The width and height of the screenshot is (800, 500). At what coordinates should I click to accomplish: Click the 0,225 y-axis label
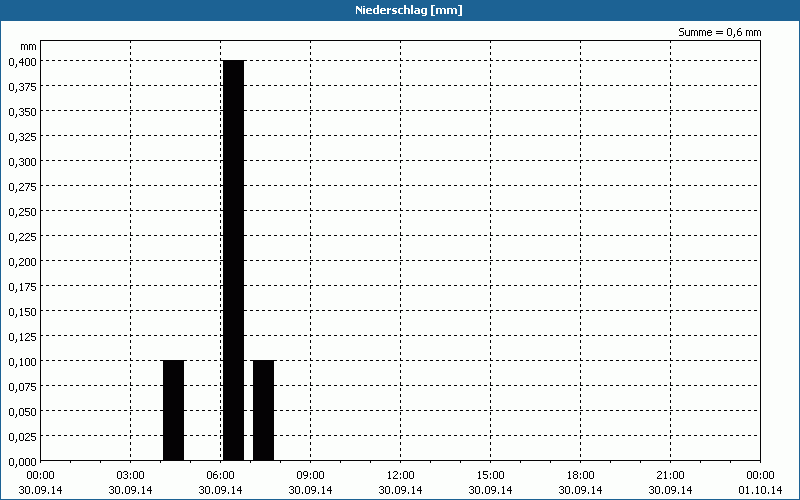[23, 236]
